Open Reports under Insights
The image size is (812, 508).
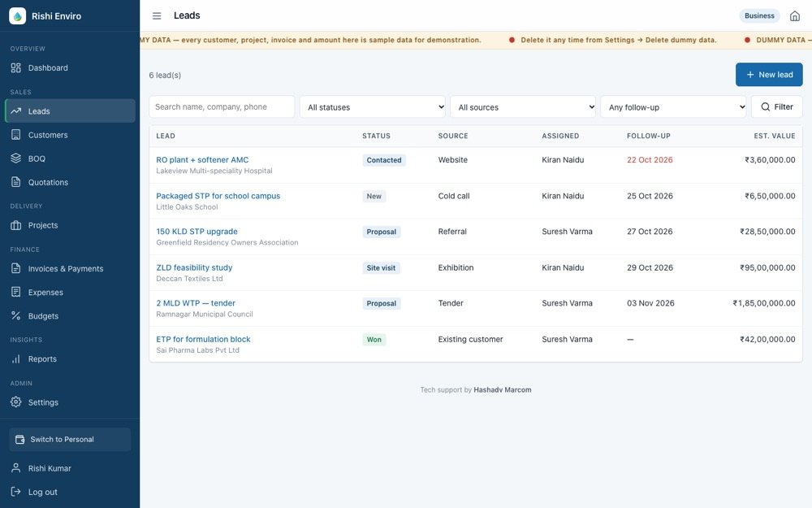[x=70, y=358]
